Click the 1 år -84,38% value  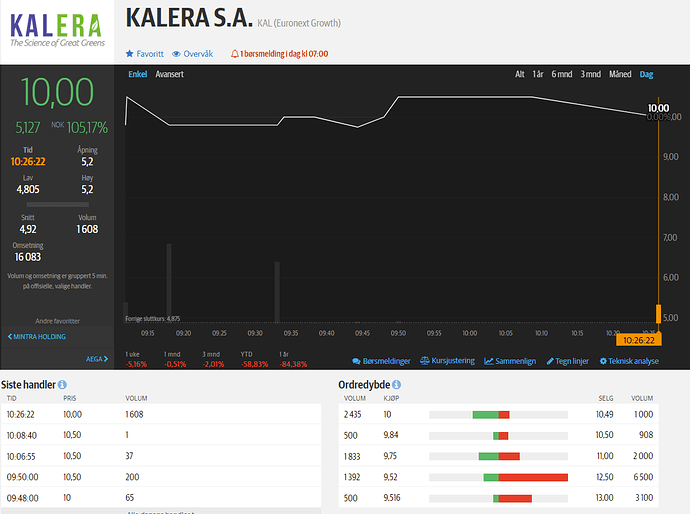pyautogui.click(x=293, y=364)
